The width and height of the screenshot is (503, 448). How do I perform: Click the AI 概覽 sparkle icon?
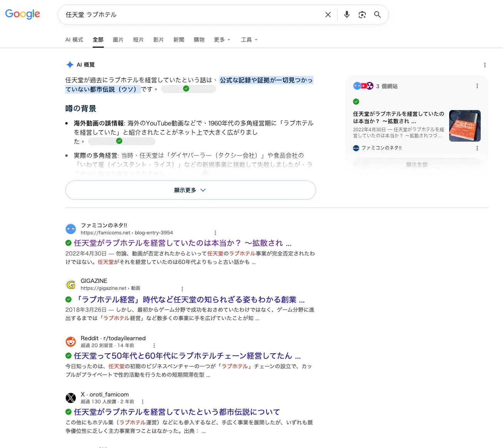point(70,65)
